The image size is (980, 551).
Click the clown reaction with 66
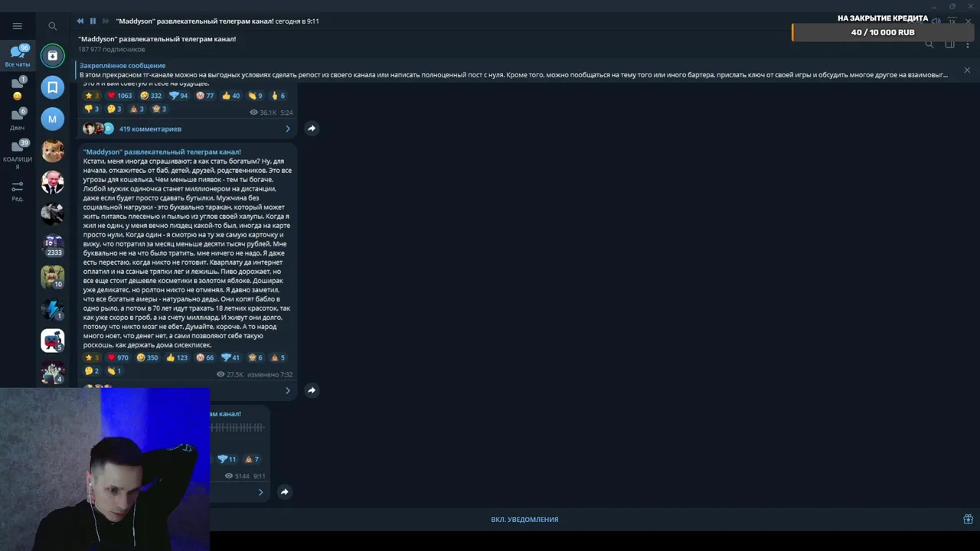pos(205,357)
